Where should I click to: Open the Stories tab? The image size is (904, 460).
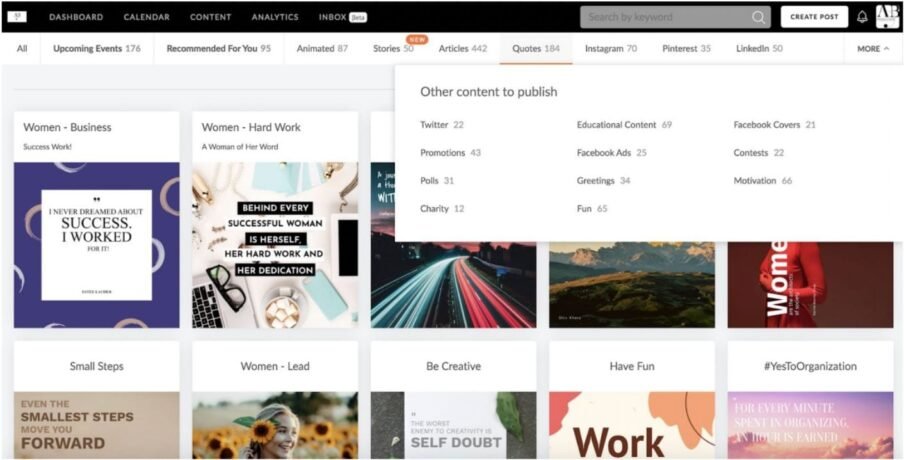(x=392, y=48)
